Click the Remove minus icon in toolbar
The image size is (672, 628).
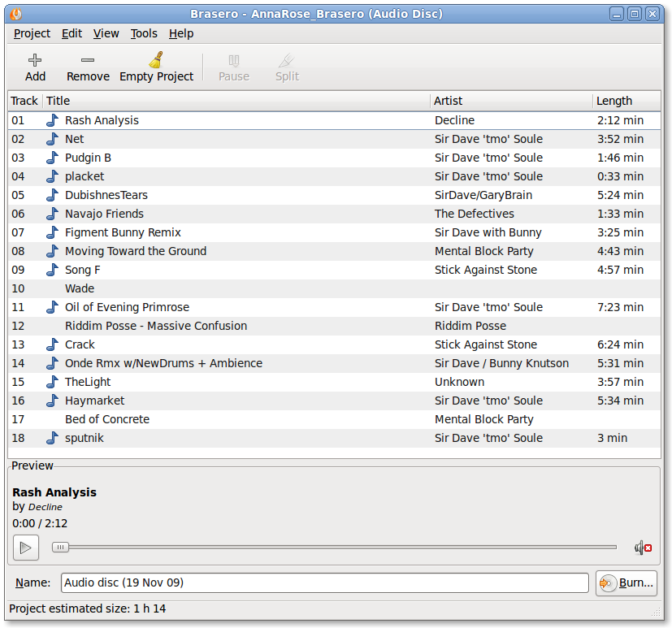88,60
